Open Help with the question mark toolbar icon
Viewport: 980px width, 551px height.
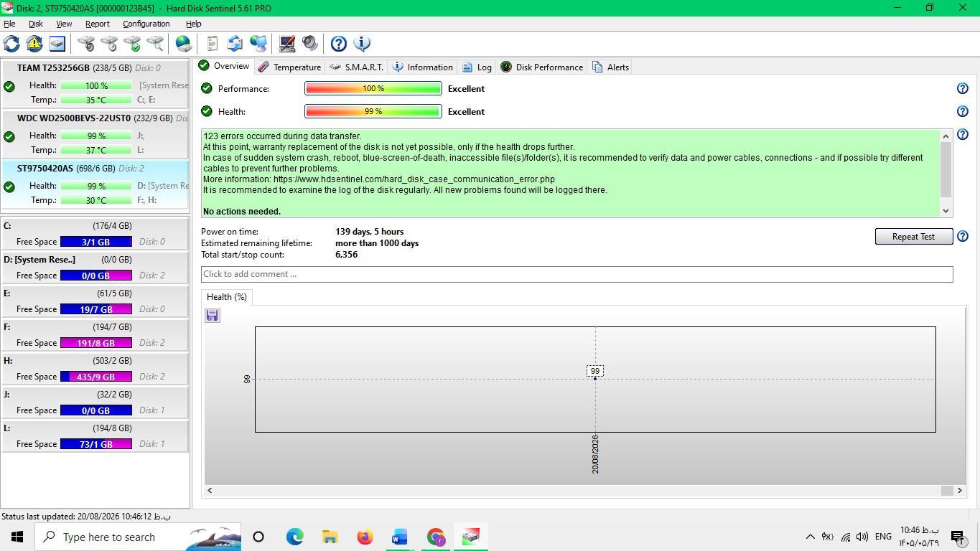pyautogui.click(x=339, y=44)
